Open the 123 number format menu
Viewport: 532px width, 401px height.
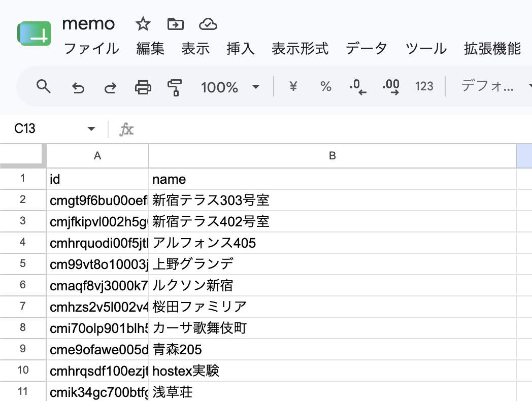[424, 86]
